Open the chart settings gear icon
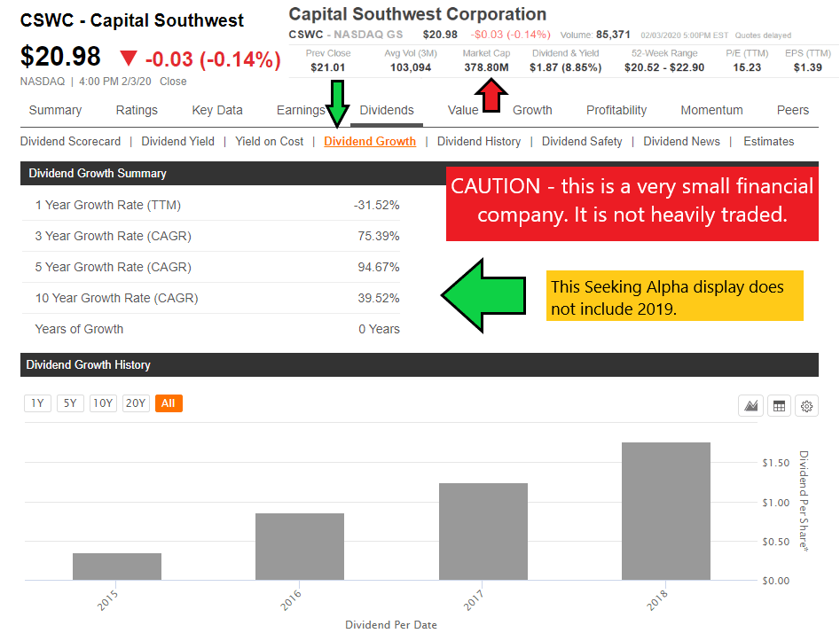The width and height of the screenshot is (840, 641). pyautogui.click(x=806, y=406)
